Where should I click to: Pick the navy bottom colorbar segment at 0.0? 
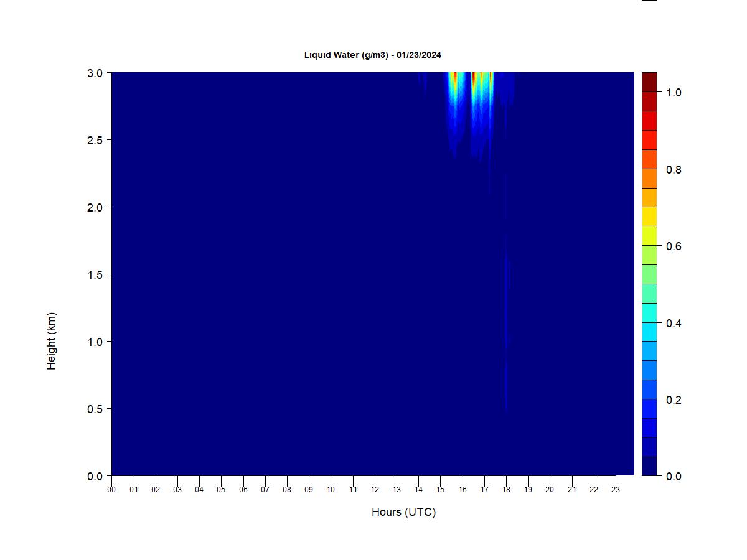(x=649, y=466)
